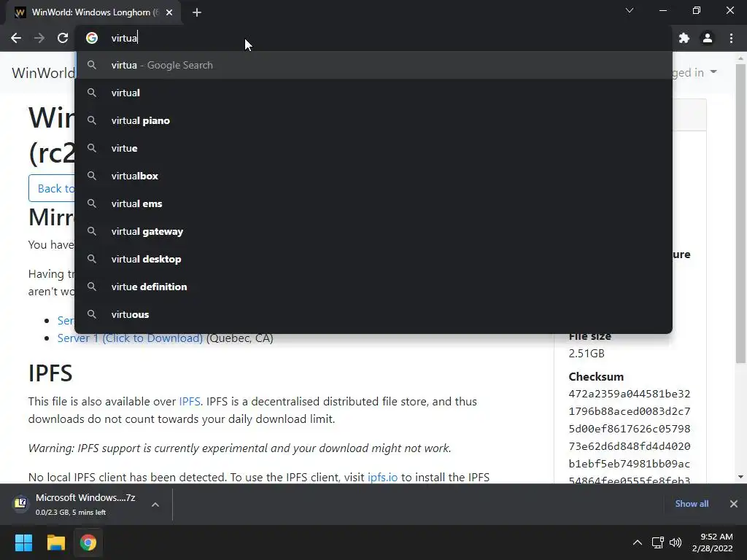
Task: Close the WinWorld tab
Action: click(169, 12)
